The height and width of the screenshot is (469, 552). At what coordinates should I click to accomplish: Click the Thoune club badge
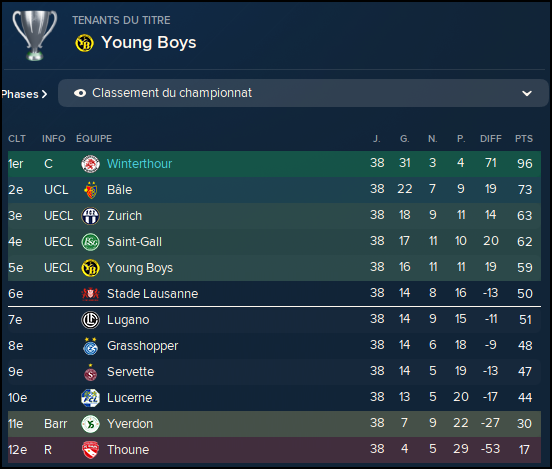coord(90,450)
